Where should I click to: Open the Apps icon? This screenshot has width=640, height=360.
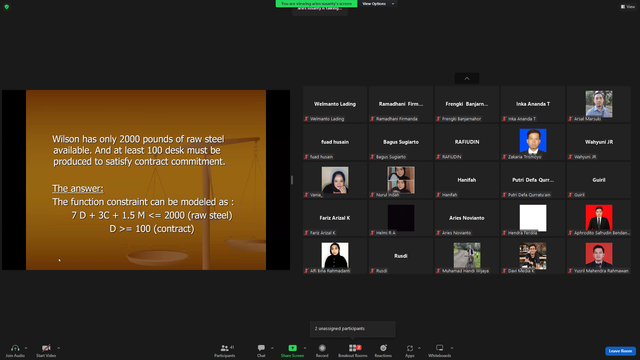tap(409, 348)
